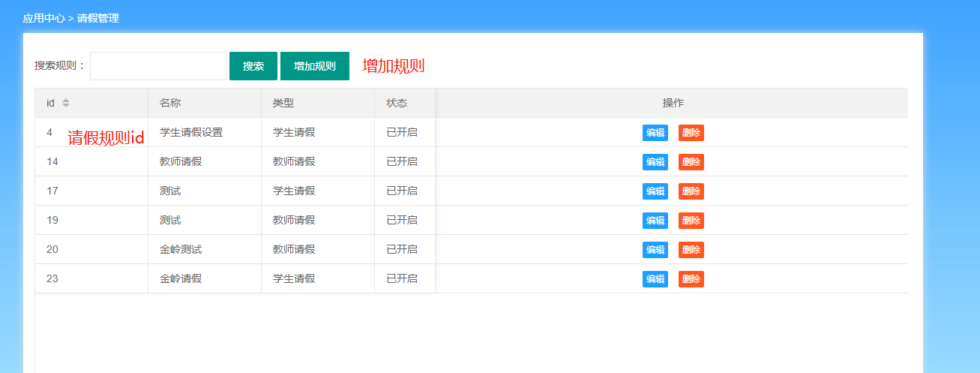Edit the 学生请假设置 rule (id 4)
This screenshot has height=373, width=980.
(x=655, y=133)
